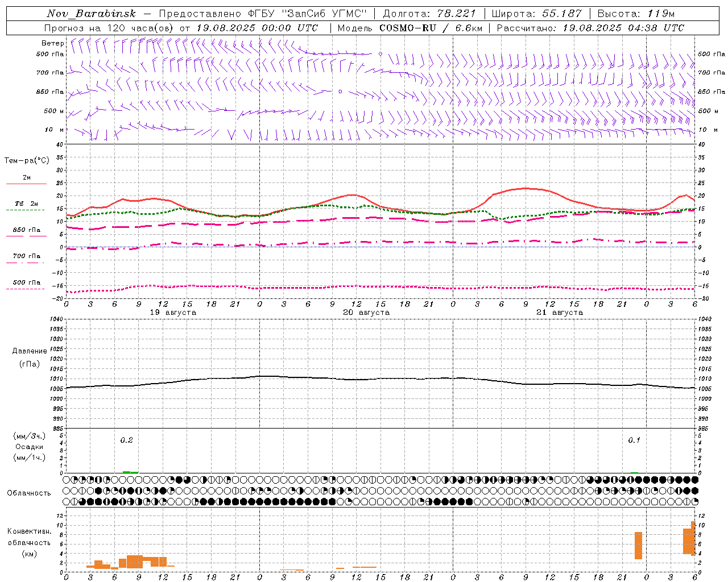Click the (гПа) pressure unit label
The width and height of the screenshot is (728, 582).
click(x=30, y=364)
